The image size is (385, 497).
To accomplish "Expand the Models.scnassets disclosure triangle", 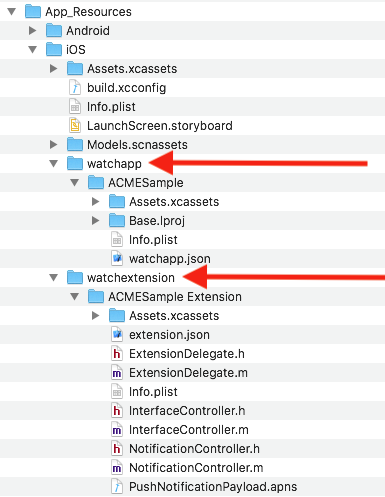I will click(54, 145).
